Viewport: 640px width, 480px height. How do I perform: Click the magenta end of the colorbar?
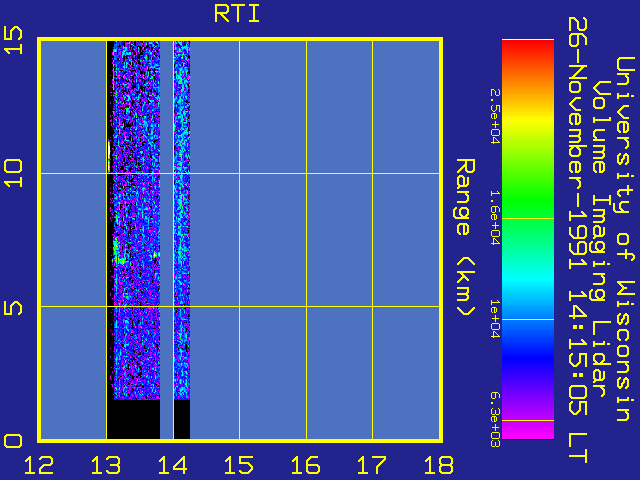point(528,429)
